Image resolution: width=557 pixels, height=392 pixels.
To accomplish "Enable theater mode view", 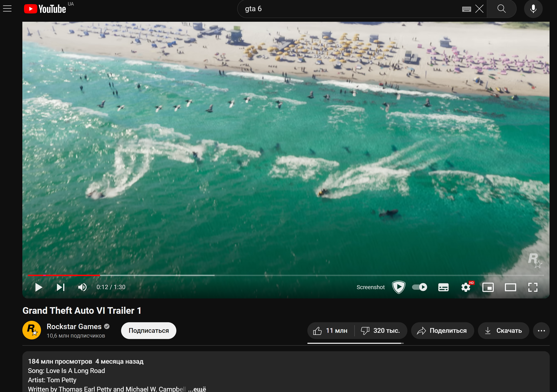I will (510, 287).
